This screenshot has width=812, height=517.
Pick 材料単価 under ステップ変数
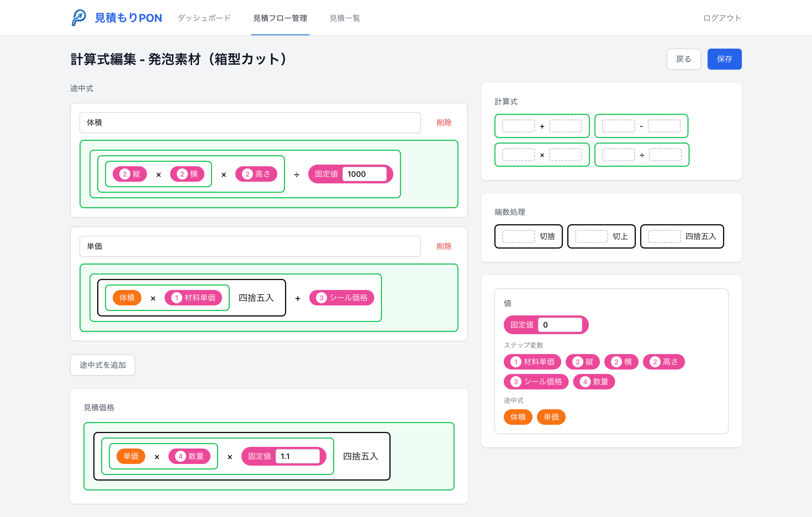click(x=532, y=362)
